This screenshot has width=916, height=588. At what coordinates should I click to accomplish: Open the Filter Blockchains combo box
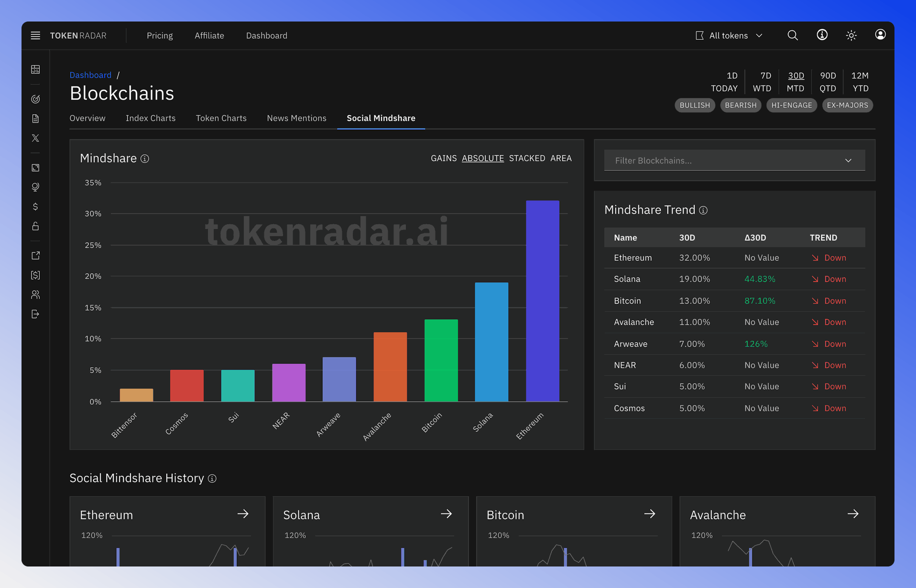pyautogui.click(x=734, y=160)
